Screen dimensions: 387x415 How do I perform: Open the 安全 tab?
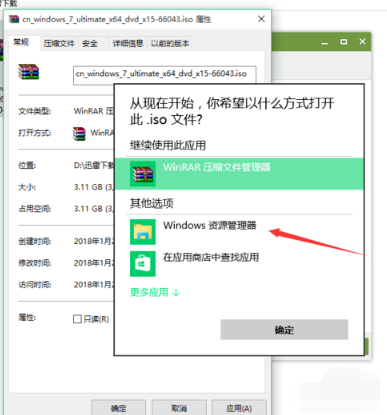pos(90,43)
